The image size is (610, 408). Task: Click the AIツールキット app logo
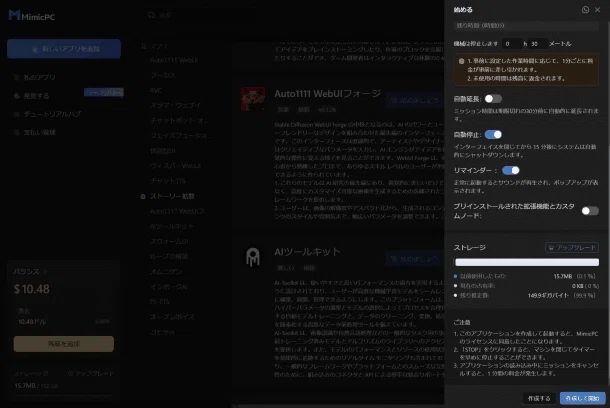click(253, 257)
